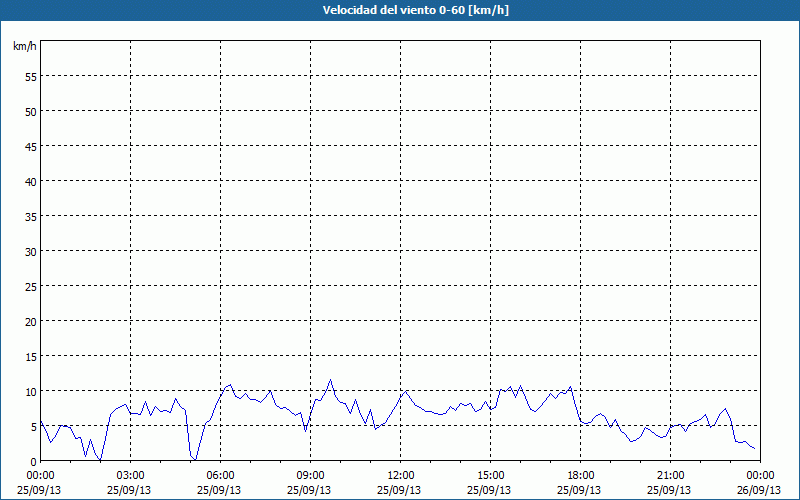Click the 15:00 time label on the x-axis
This screenshot has height=500, width=800.
[x=490, y=476]
